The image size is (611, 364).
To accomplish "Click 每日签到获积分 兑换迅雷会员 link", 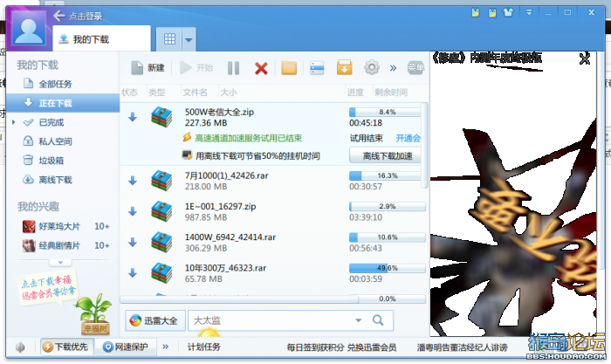I will [341, 347].
